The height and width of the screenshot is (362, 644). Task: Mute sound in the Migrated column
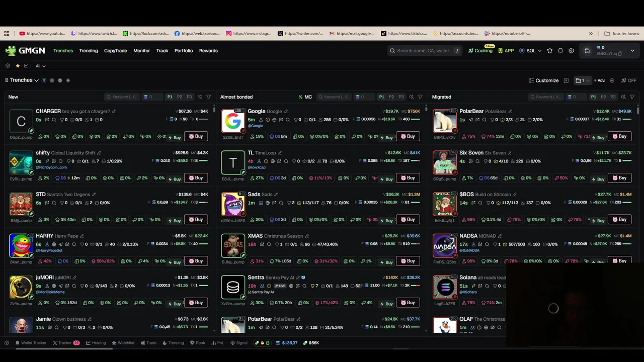point(623,97)
